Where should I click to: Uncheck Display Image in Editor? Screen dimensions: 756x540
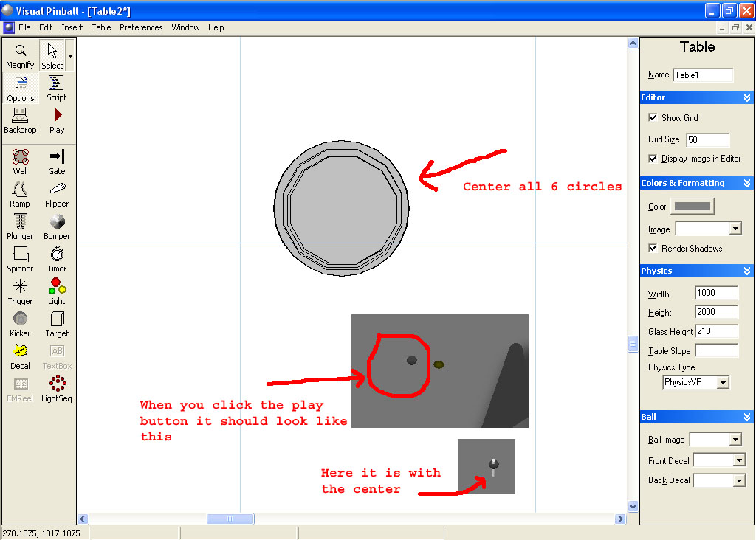pos(653,159)
